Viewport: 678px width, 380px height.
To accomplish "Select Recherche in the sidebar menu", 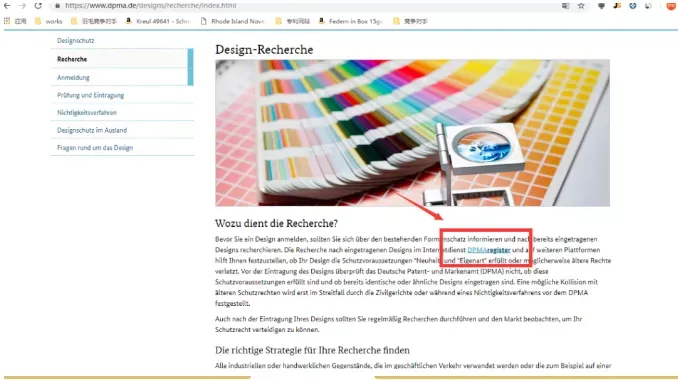I will [x=121, y=59].
